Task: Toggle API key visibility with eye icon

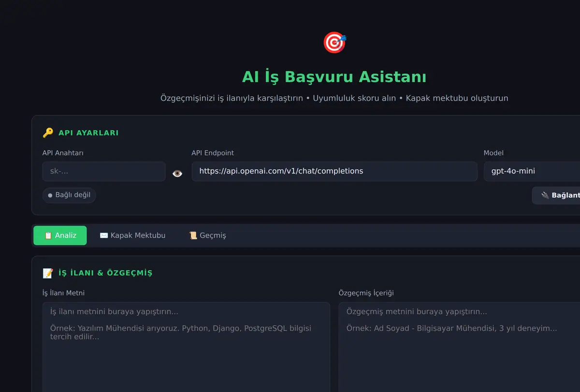Action: pyautogui.click(x=177, y=173)
